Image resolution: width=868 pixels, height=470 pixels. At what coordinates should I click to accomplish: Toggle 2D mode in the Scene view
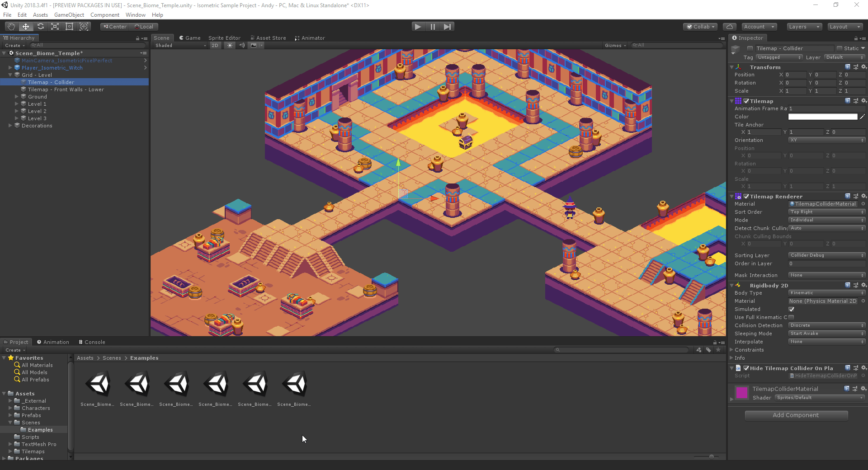[215, 45]
